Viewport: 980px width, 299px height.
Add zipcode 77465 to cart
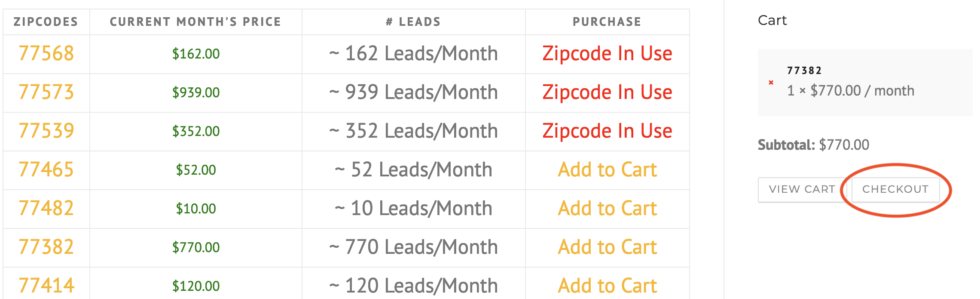(607, 170)
